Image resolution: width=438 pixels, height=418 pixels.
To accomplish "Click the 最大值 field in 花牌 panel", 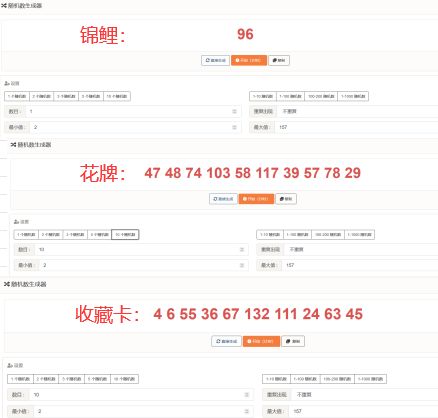I will click(x=360, y=265).
